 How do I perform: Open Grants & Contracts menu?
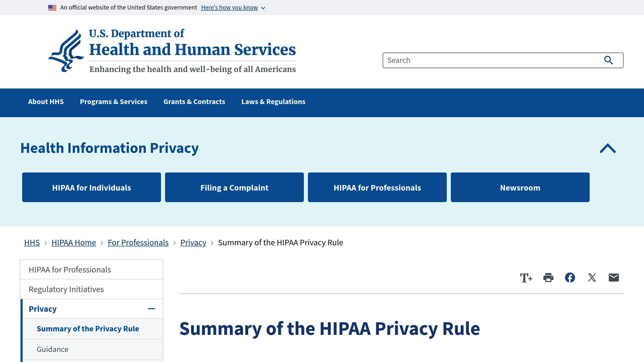(x=194, y=102)
